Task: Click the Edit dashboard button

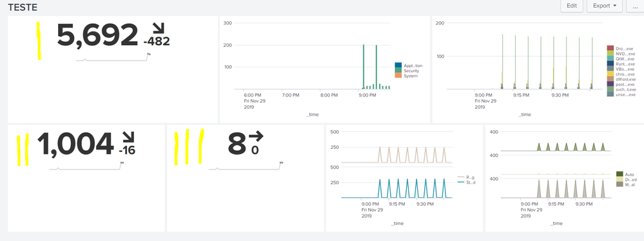Action: tap(572, 6)
